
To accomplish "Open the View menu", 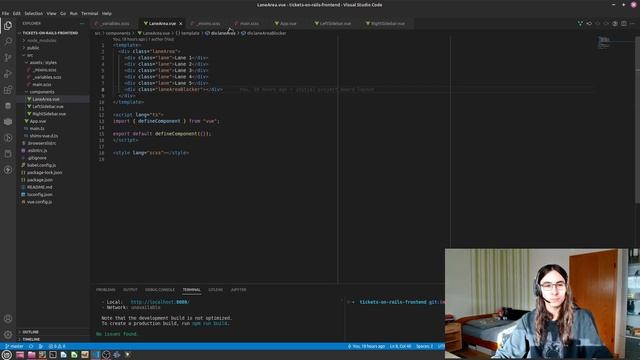I will (51, 13).
